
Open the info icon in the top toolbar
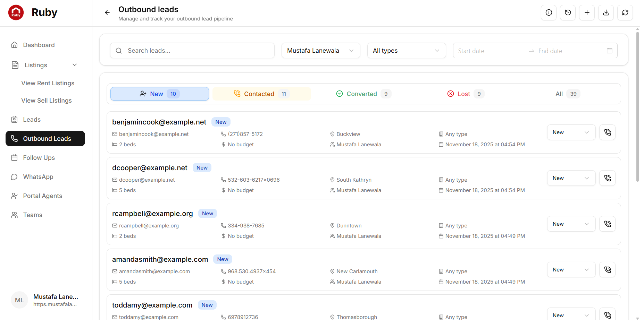(x=549, y=12)
